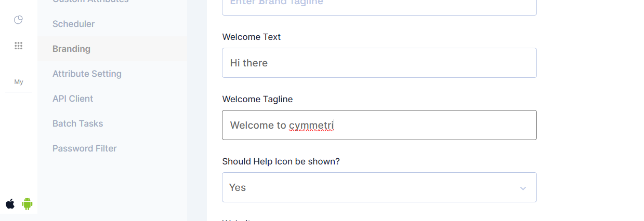Open Attribute Setting page
Image resolution: width=644 pixels, height=221 pixels.
click(x=87, y=74)
